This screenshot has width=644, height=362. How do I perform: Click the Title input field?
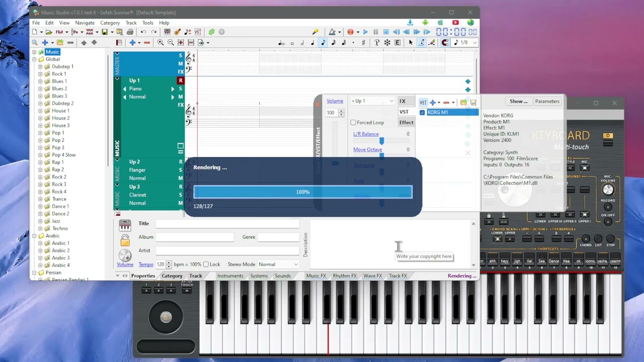click(x=227, y=224)
